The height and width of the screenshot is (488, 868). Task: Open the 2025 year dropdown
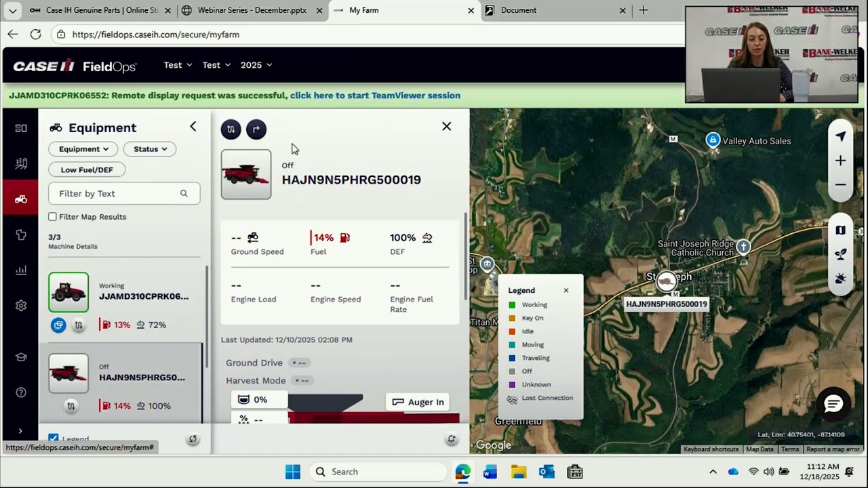pos(256,65)
